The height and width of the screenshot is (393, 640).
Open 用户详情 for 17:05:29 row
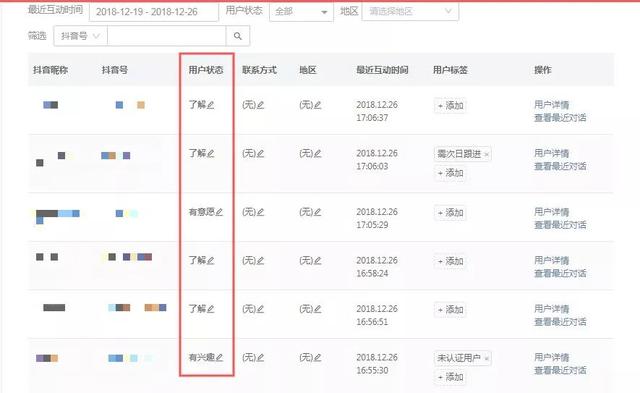(x=551, y=212)
